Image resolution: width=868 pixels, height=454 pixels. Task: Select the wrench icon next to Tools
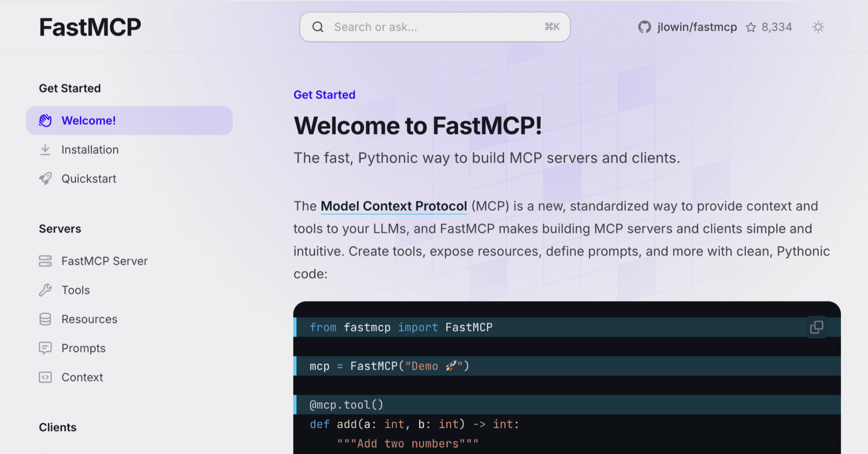(45, 290)
